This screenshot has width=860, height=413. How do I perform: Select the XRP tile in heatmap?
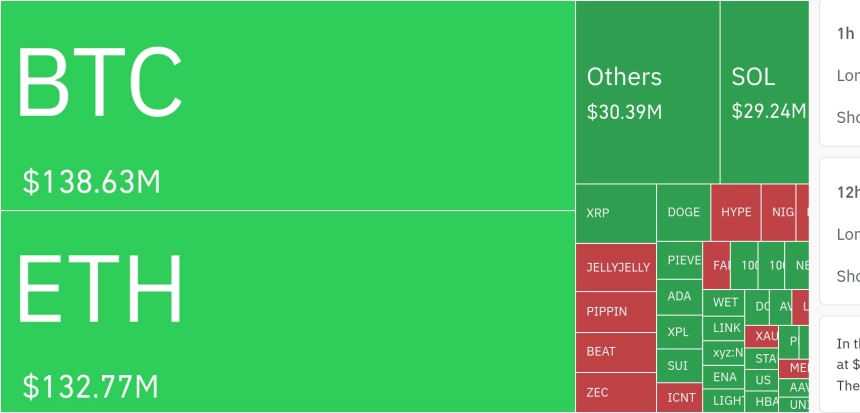[x=615, y=213]
